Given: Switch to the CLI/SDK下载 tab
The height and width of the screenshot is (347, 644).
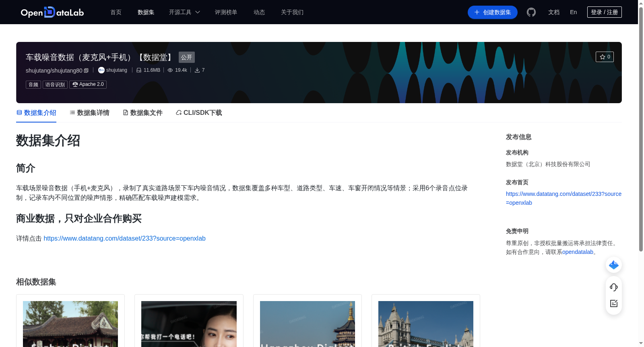Looking at the screenshot, I should [199, 113].
